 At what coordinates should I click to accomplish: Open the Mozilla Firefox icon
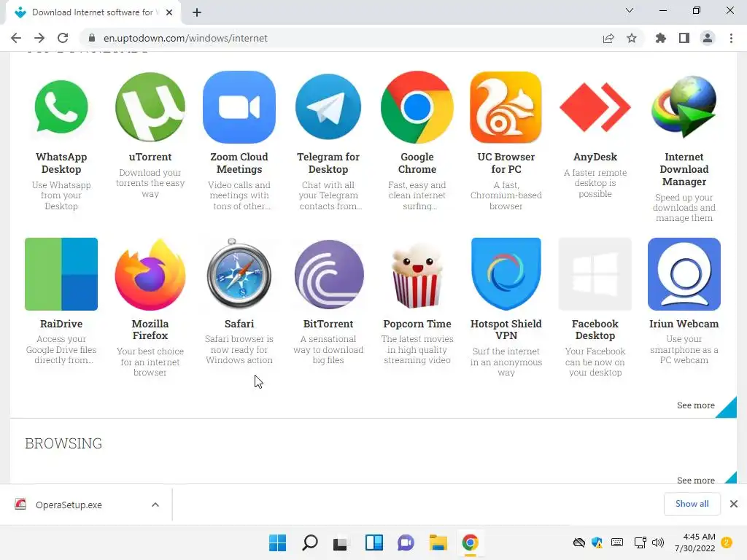coord(150,274)
